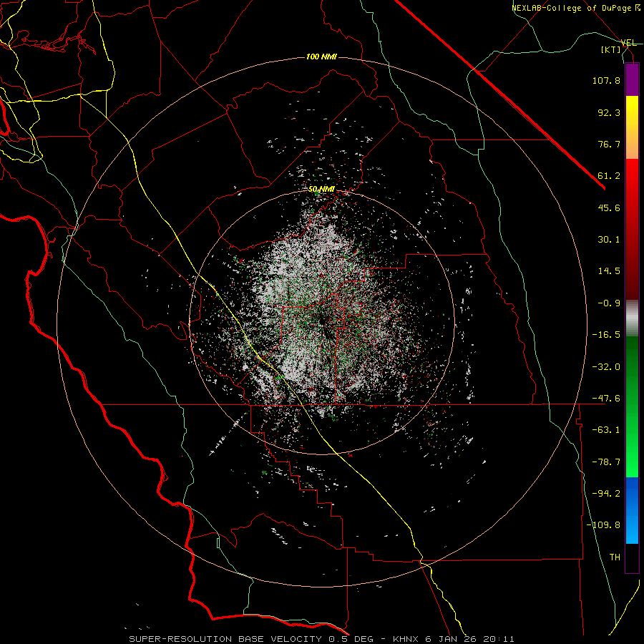
Task: Click the 76.7 velocity scale value
Action: 609,144
